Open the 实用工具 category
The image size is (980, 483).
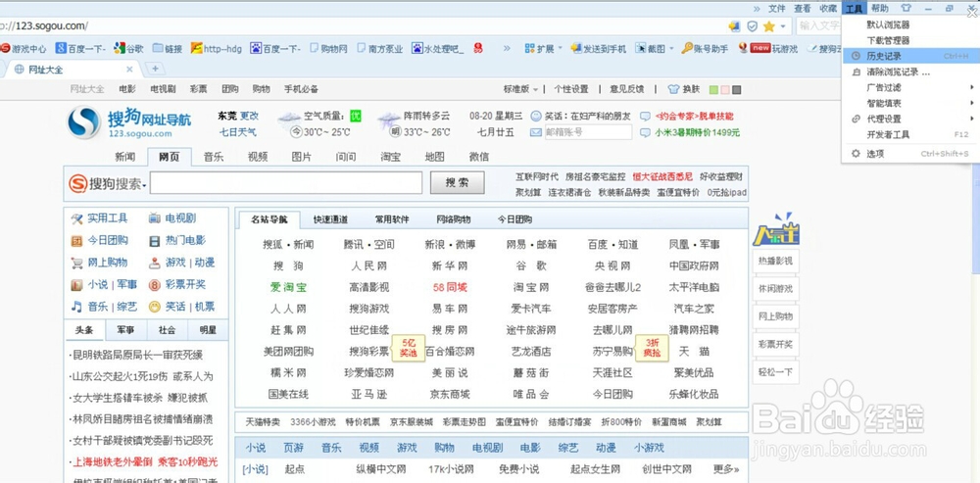pos(100,218)
